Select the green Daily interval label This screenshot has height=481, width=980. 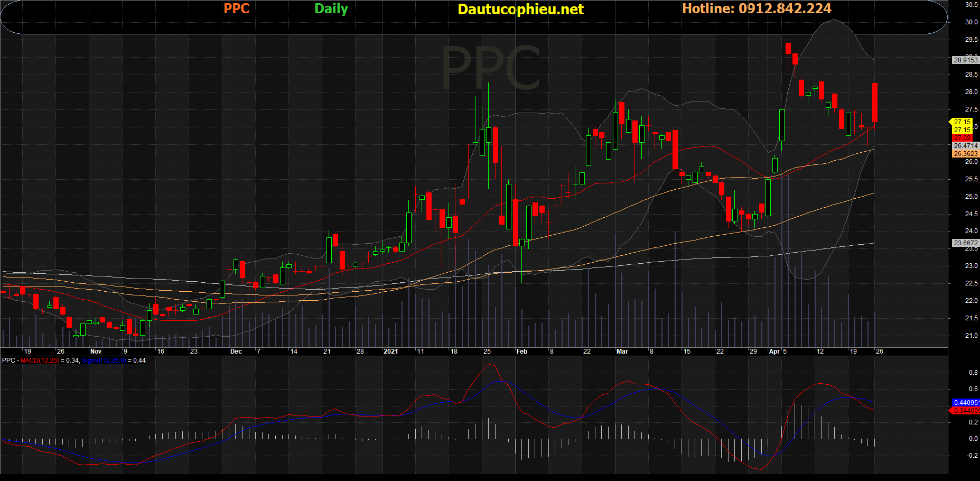331,9
